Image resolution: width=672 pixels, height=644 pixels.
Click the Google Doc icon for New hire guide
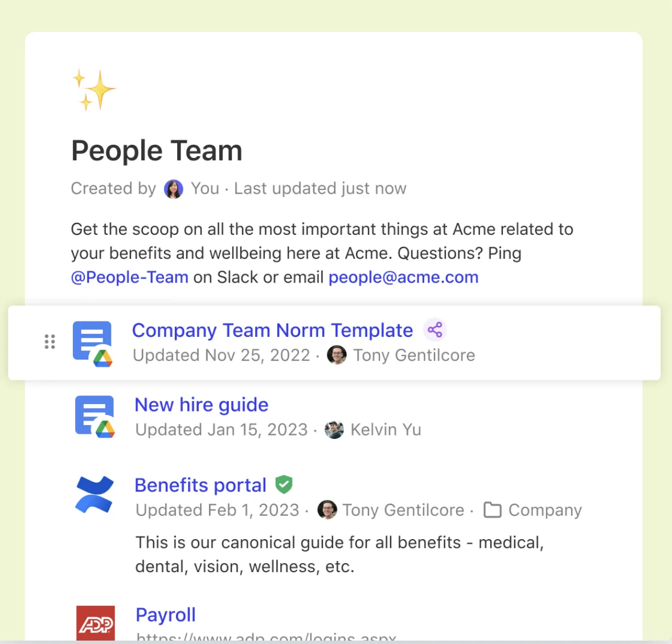95,417
